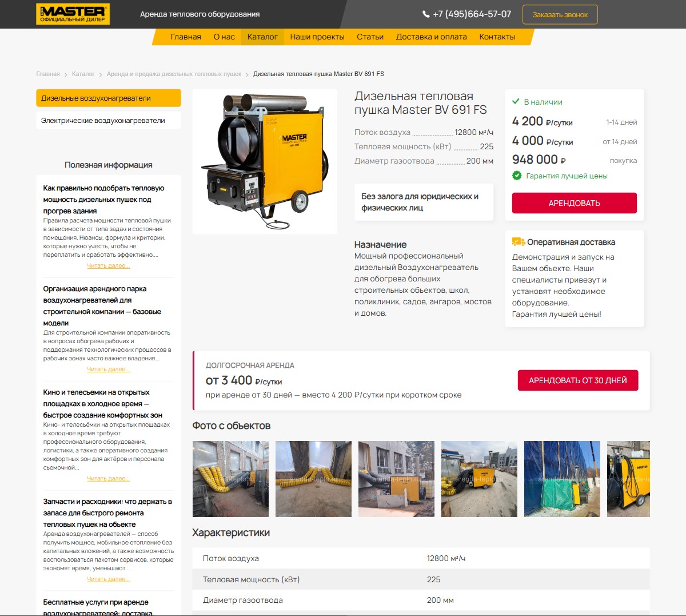Click the Тепловая мощность row in characteristics table
The height and width of the screenshot is (616, 686).
tap(421, 579)
